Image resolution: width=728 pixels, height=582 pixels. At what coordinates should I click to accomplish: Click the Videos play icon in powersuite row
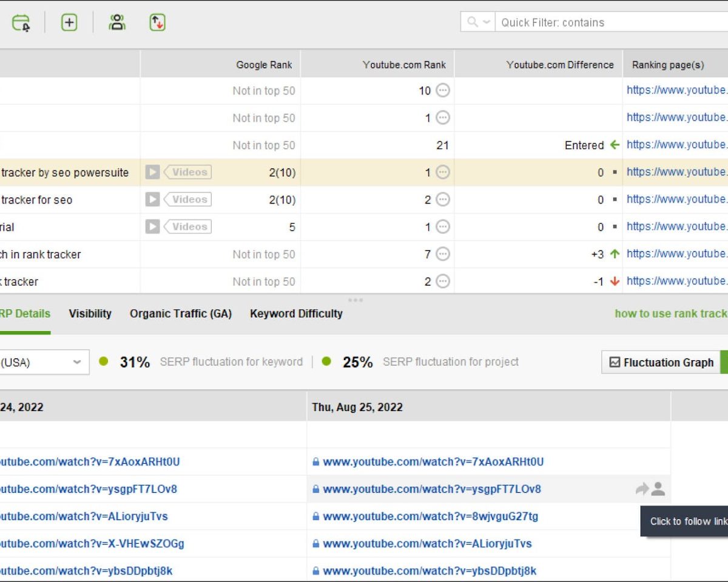pos(152,172)
